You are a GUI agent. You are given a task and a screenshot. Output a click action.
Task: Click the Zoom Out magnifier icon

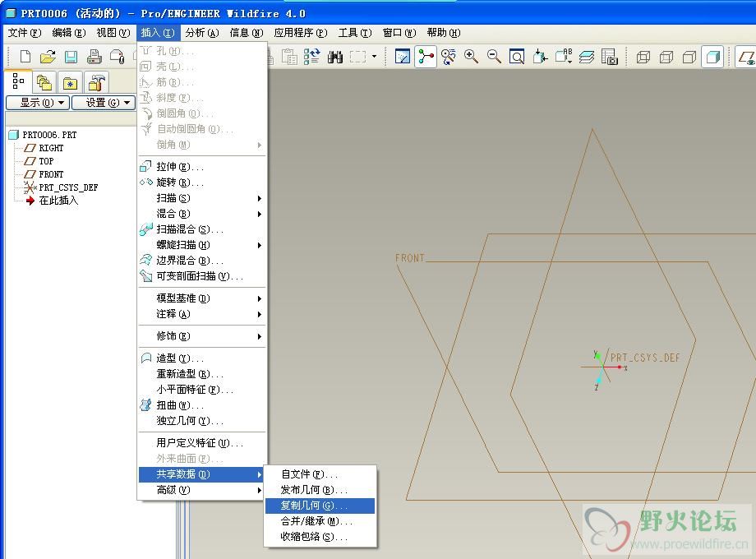coord(494,57)
